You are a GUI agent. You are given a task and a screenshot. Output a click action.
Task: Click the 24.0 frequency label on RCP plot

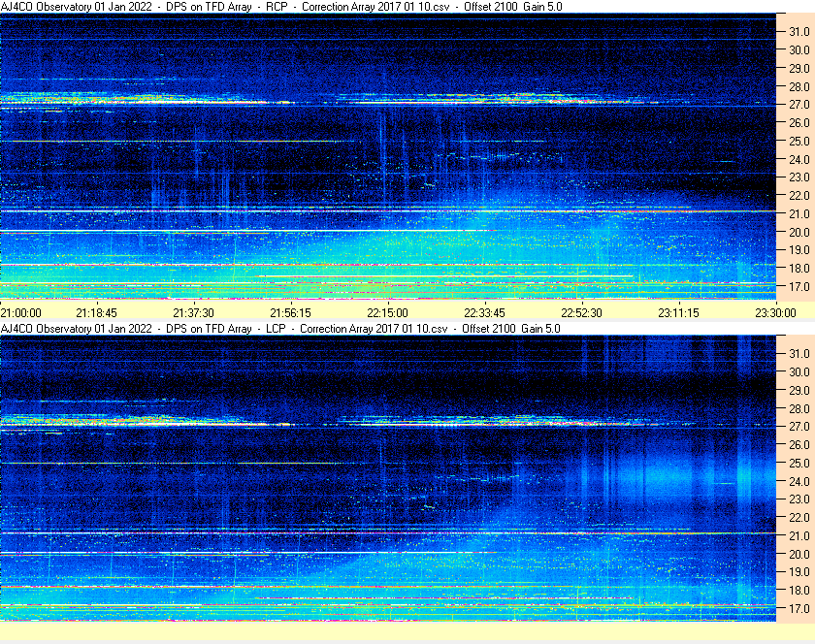[799, 160]
